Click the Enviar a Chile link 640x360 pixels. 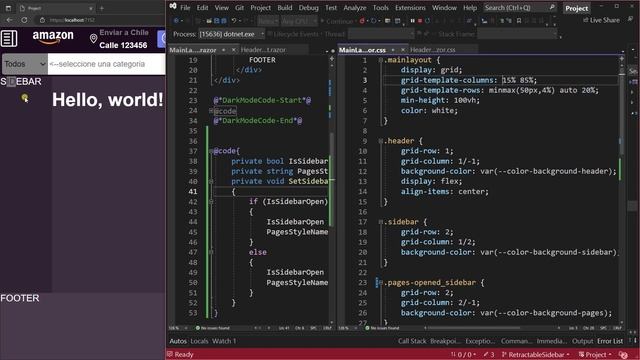coord(124,33)
